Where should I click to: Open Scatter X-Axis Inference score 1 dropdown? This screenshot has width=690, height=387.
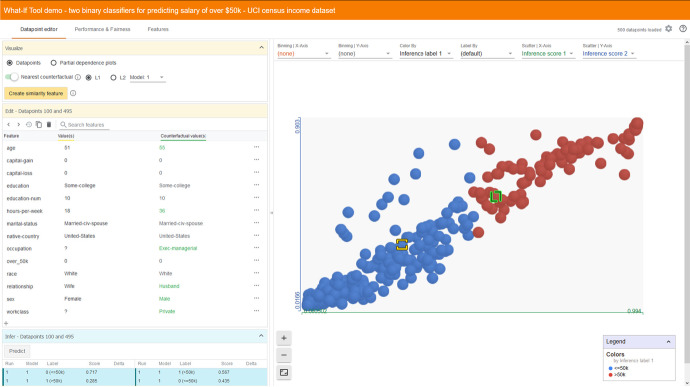547,54
